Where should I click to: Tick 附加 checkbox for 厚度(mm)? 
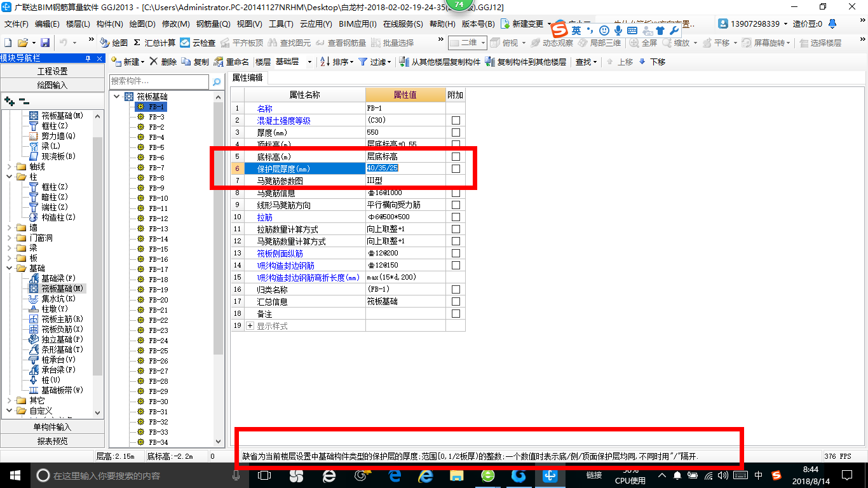(x=456, y=132)
